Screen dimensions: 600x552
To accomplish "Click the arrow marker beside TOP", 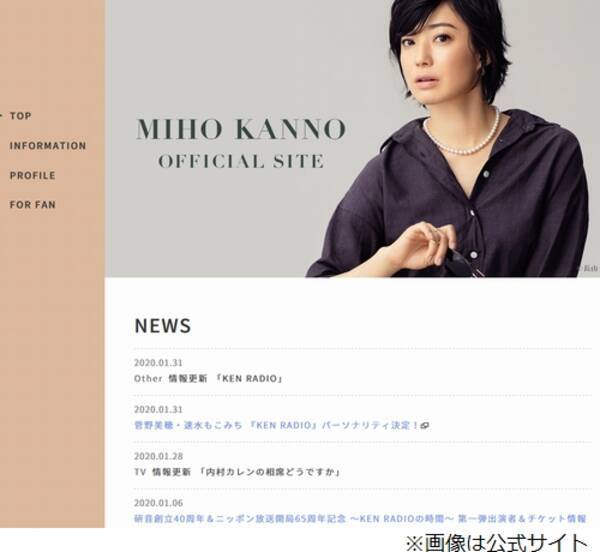I will (2, 116).
